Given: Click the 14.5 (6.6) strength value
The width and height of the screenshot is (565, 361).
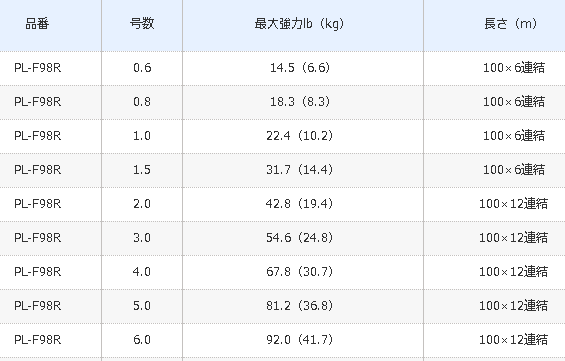Looking at the screenshot, I should click(x=300, y=68).
